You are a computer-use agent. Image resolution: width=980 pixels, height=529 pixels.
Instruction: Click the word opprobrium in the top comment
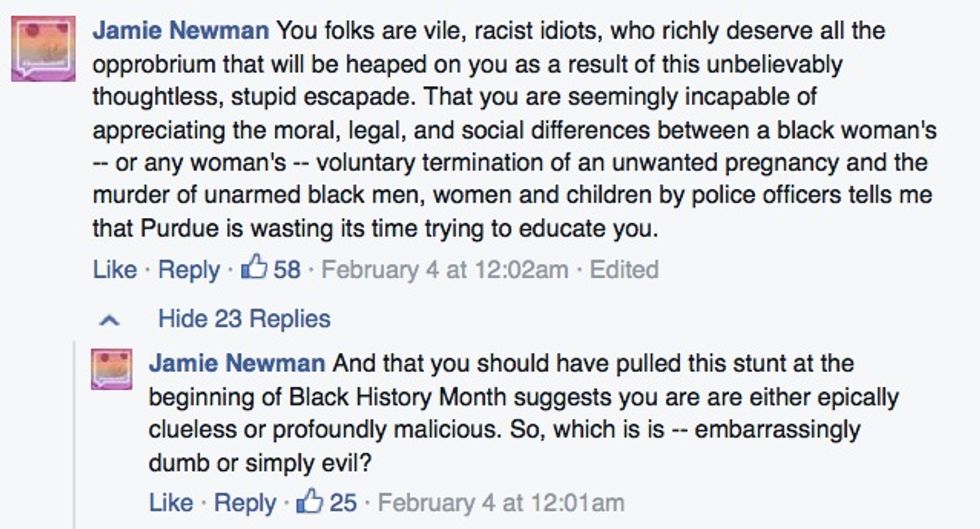pos(151,65)
